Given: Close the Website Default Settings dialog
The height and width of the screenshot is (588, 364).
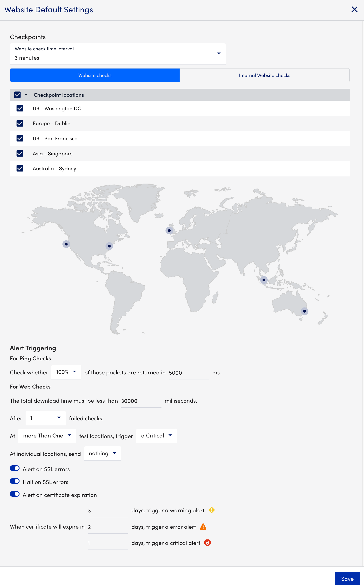Looking at the screenshot, I should (x=354, y=9).
